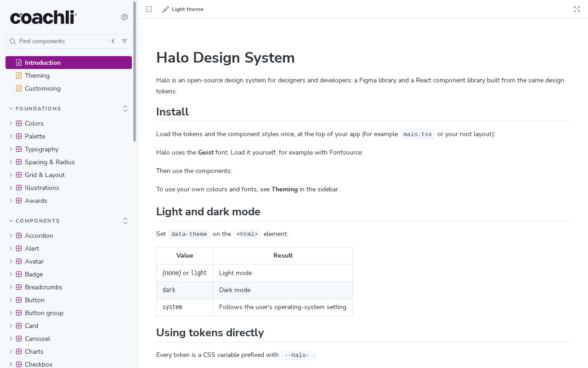Open the sidebar settings gear
Image resolution: width=588 pixels, height=368 pixels.
[x=124, y=17]
